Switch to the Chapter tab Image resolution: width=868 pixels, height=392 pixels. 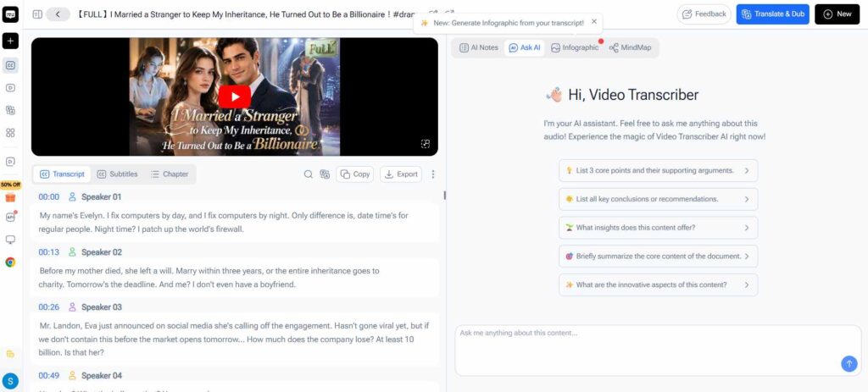point(170,174)
